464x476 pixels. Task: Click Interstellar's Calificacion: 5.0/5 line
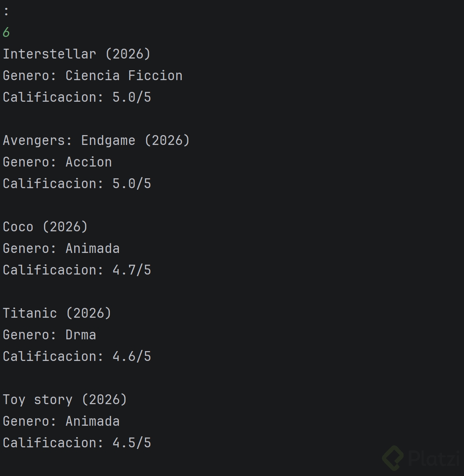click(x=77, y=97)
